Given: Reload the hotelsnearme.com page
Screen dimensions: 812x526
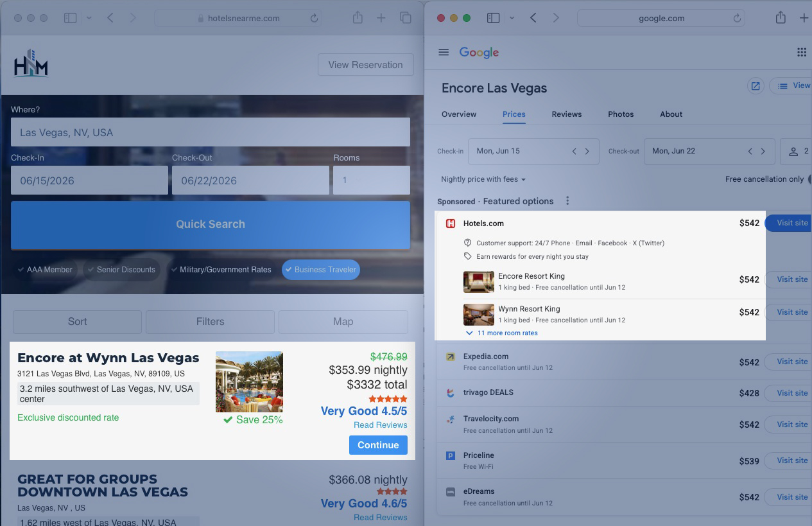Looking at the screenshot, I should tap(314, 18).
